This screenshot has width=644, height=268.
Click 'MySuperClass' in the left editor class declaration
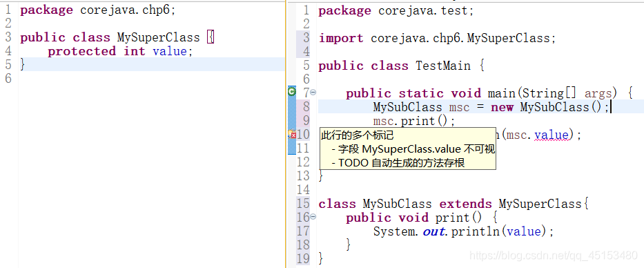(159, 38)
